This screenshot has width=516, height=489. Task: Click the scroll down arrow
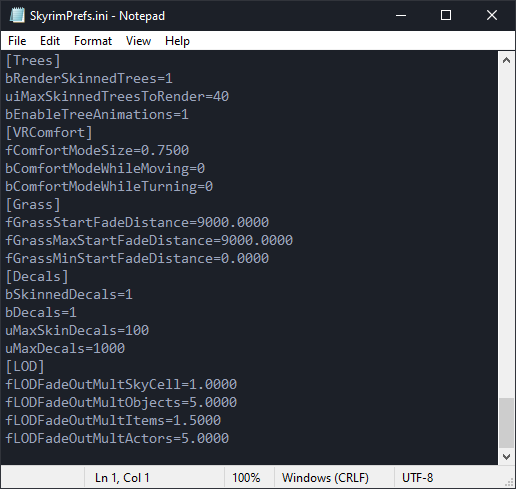point(506,456)
